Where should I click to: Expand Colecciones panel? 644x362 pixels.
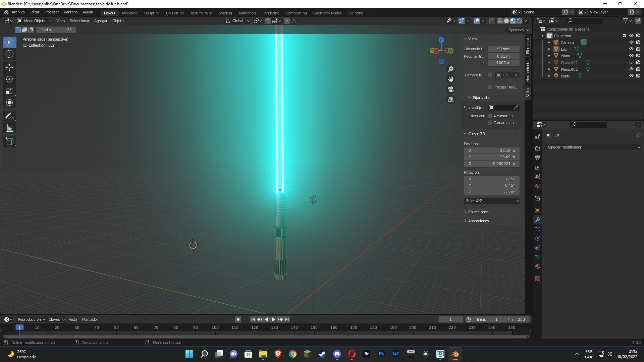click(x=478, y=212)
